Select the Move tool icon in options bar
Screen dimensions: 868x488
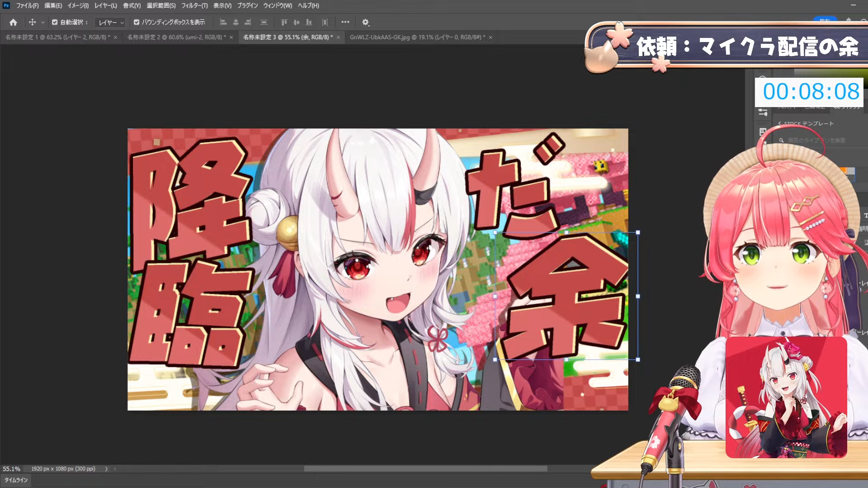32,22
